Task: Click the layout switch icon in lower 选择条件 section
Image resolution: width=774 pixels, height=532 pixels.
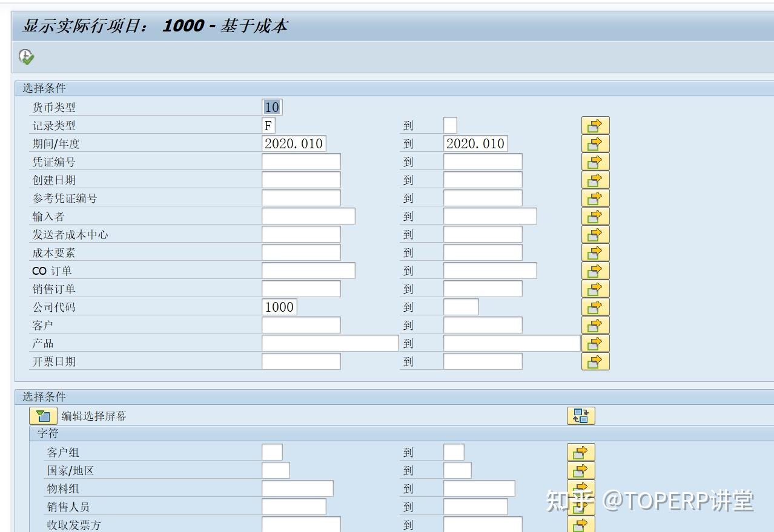Action: 581,415
